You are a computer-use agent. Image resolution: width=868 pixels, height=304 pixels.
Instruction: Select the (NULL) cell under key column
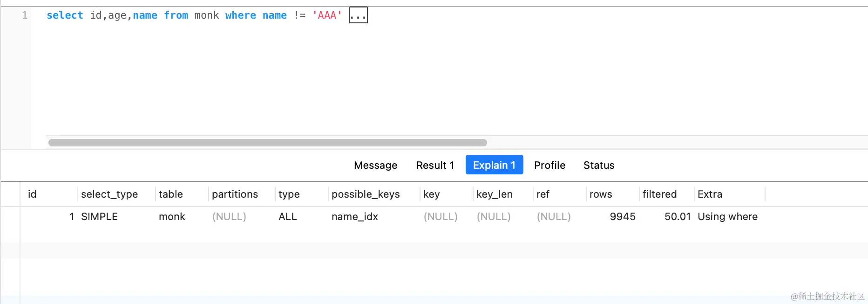point(441,216)
